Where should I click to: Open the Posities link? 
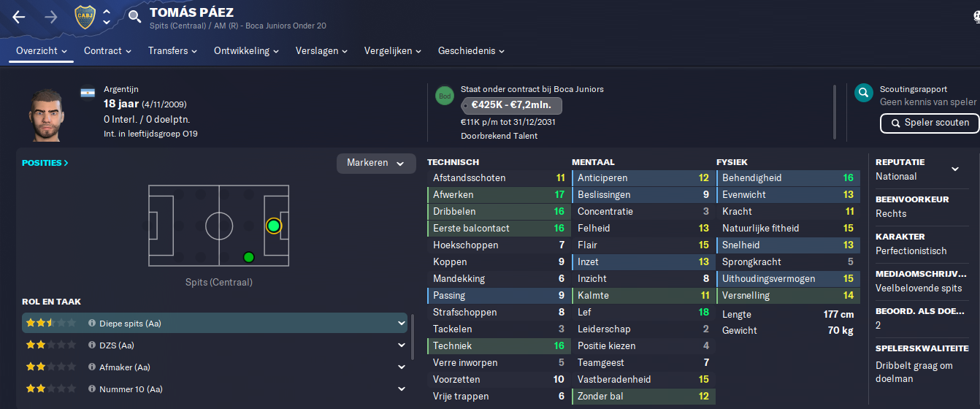click(x=45, y=163)
